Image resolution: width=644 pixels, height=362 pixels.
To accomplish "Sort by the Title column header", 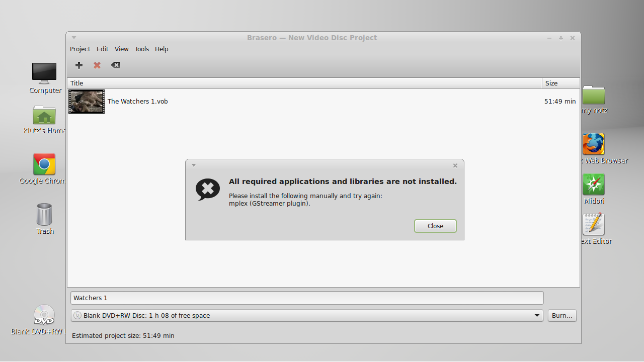I will pos(305,83).
